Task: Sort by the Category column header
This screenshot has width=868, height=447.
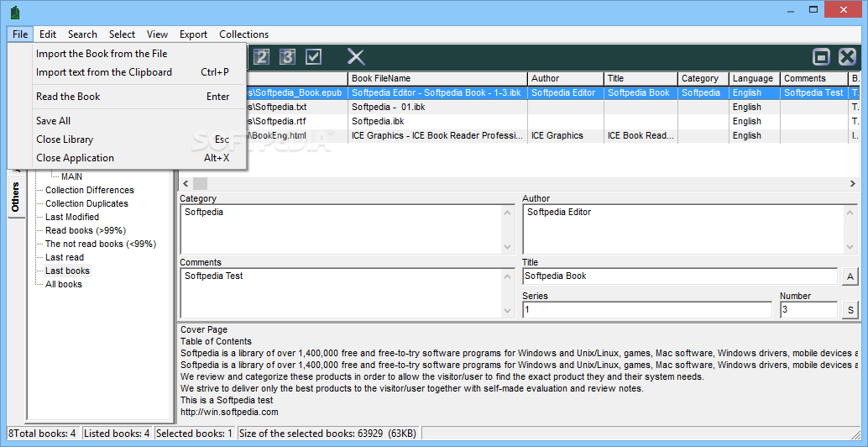Action: coord(703,79)
